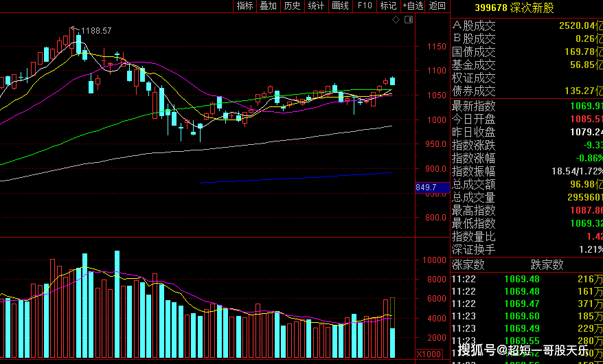This screenshot has width=603, height=364.
Task: Select the 399678 深次新股 title
Action: [x=514, y=8]
